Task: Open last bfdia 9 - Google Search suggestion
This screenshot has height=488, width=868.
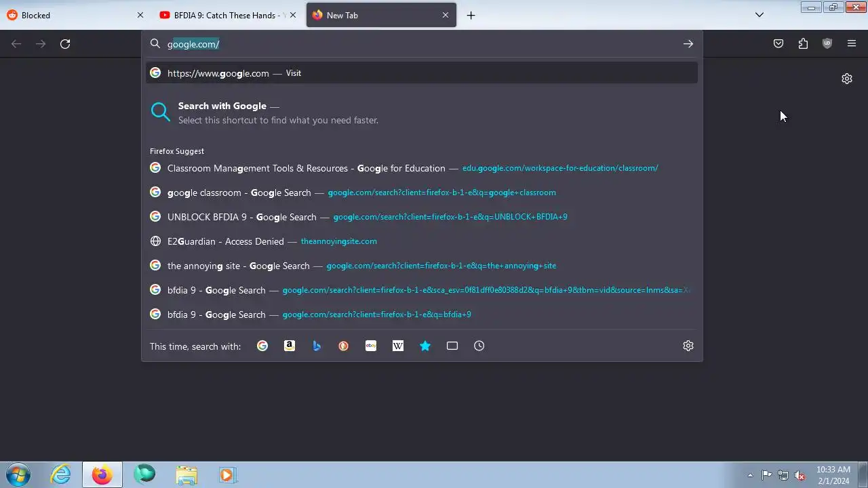Action: (x=422, y=314)
